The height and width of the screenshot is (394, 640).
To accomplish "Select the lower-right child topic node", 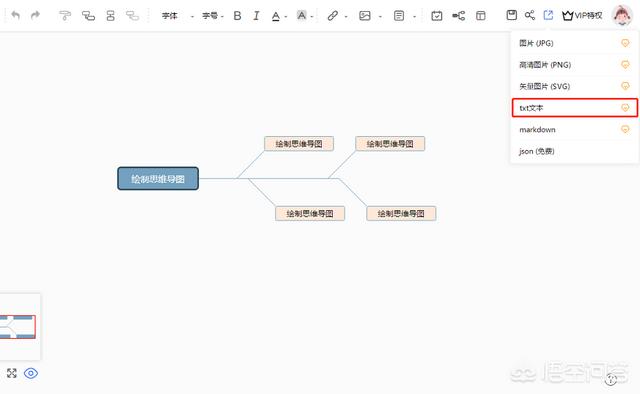I will click(401, 214).
